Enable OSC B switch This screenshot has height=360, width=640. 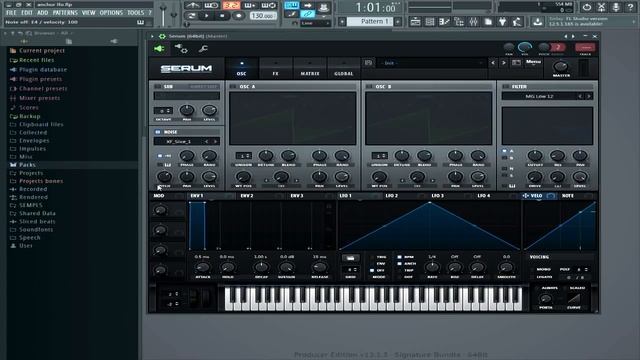[x=369, y=87]
